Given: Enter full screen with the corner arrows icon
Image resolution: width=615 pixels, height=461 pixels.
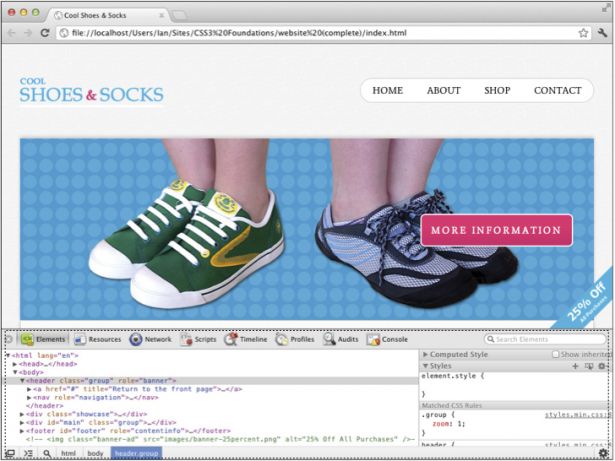Looking at the screenshot, I should [606, 7].
